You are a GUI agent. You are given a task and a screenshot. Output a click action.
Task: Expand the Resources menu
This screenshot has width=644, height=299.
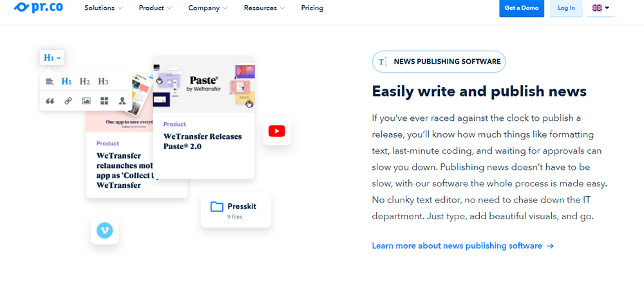(x=264, y=8)
